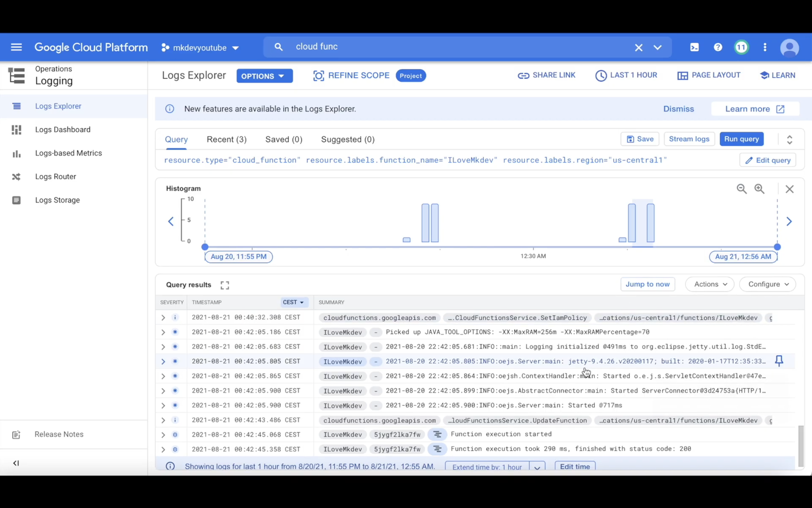Viewport: 812px width, 508px height.
Task: Click cloudfunctions.googleapis.com chip in SetIamPolicy row
Action: 379,317
